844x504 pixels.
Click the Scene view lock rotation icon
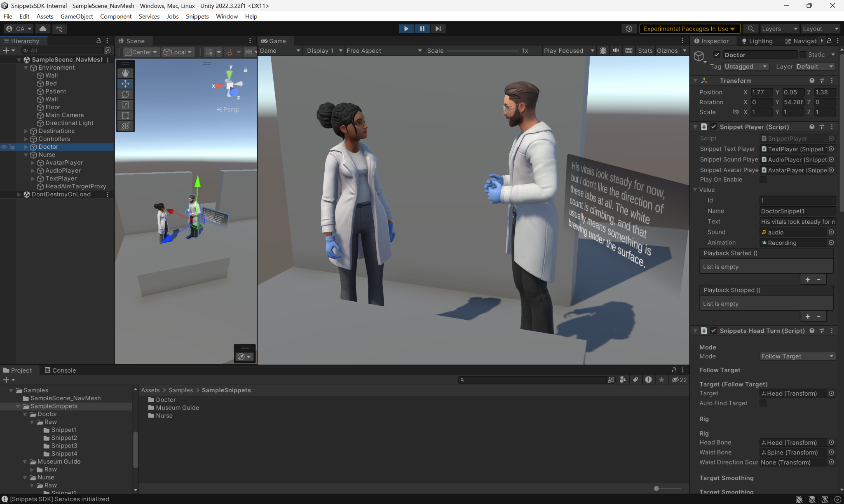tap(246, 70)
